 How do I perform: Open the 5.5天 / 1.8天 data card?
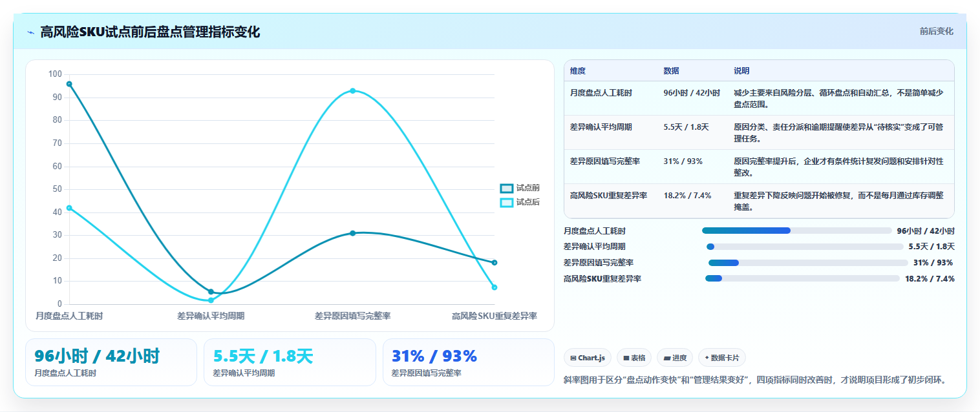click(290, 362)
